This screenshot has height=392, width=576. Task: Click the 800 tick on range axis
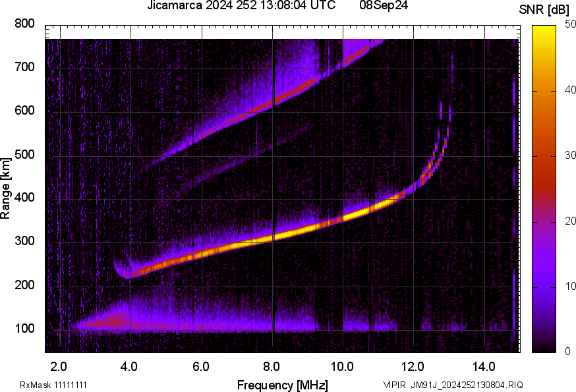pyautogui.click(x=24, y=24)
